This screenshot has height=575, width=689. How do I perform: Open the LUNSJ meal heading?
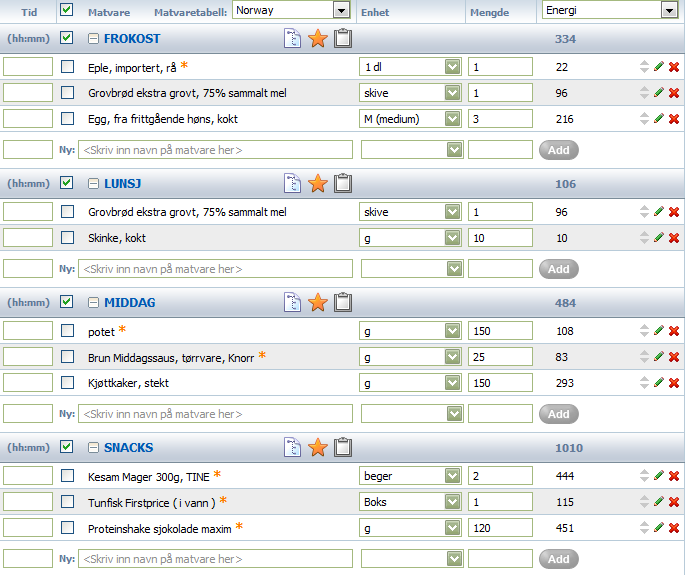123,184
